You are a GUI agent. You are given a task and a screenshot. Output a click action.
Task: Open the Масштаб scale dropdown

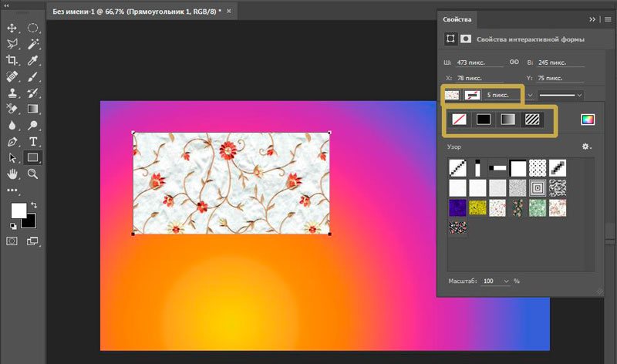click(506, 281)
